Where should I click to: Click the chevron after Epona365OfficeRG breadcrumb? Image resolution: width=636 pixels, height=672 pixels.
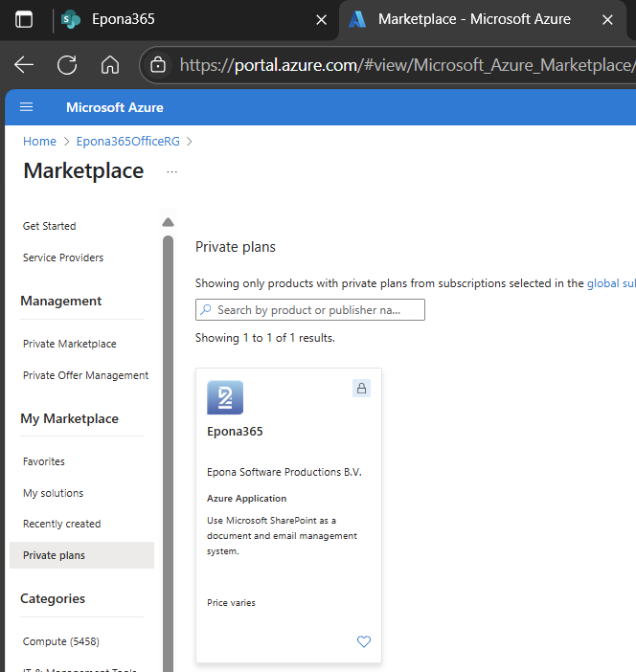pyautogui.click(x=190, y=142)
